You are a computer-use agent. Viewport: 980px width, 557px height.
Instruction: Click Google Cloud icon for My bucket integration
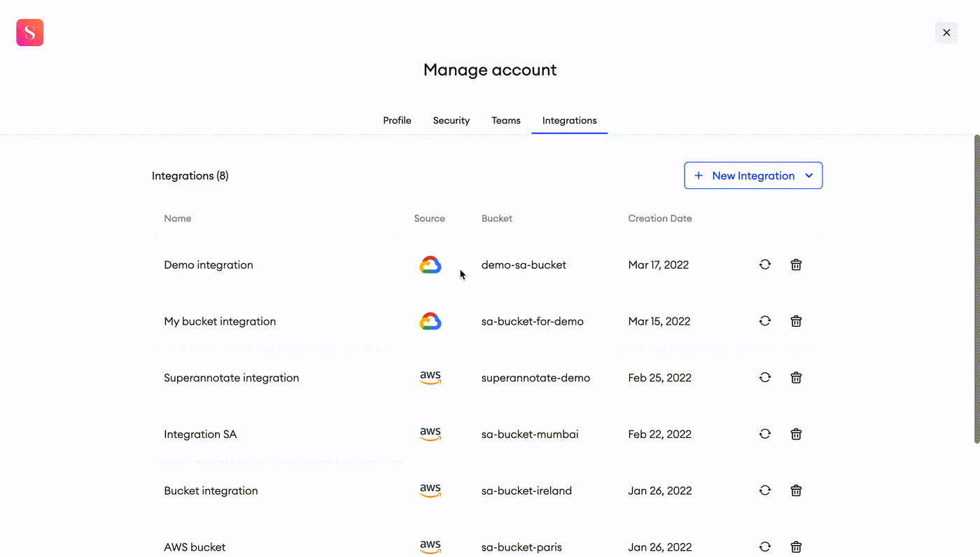430,321
